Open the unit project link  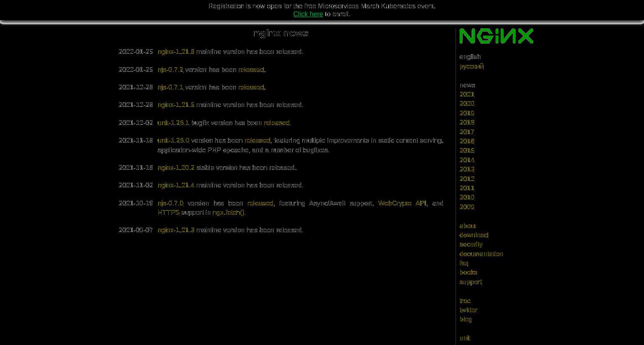(x=465, y=338)
